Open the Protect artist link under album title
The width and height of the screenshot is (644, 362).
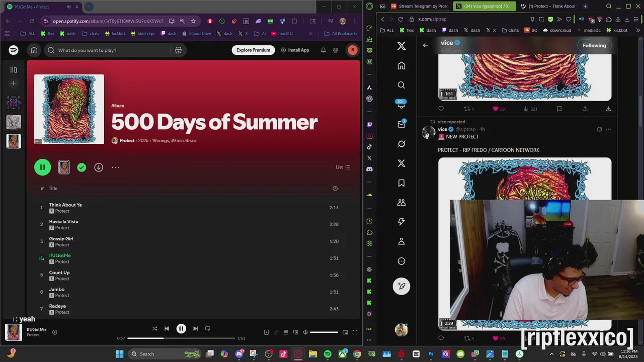click(x=127, y=141)
